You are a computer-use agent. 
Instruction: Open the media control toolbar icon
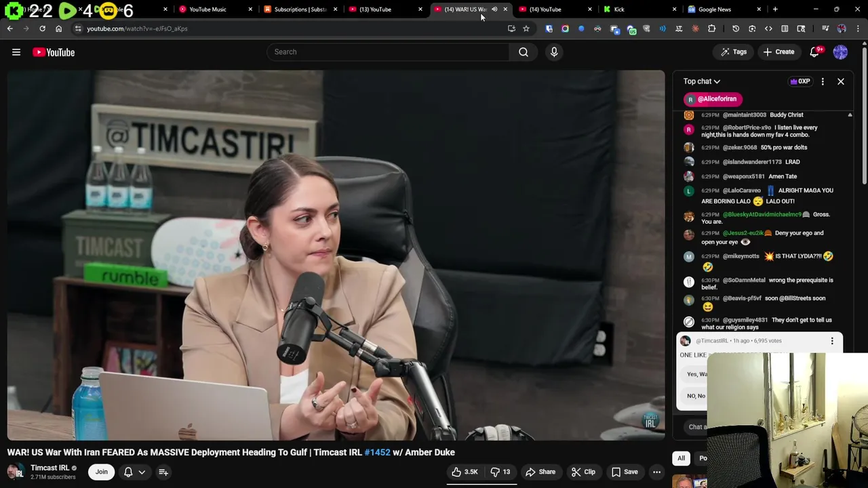825,28
